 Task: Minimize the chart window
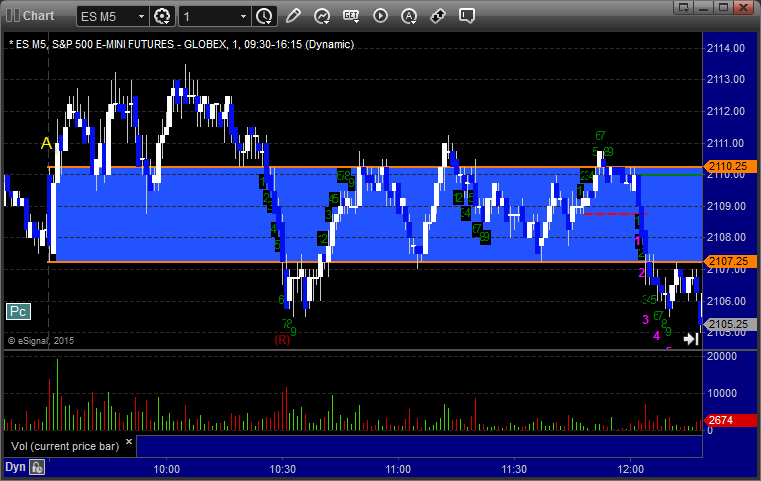(704, 7)
